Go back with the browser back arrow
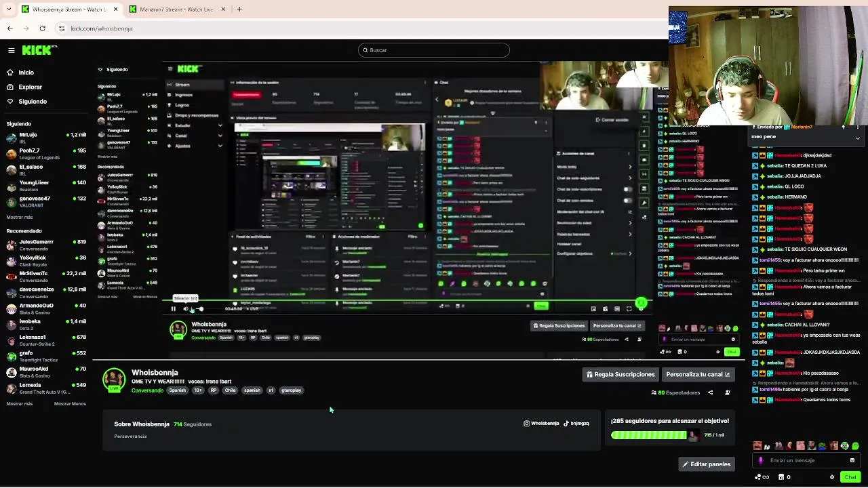The image size is (868, 488). pyautogui.click(x=10, y=28)
